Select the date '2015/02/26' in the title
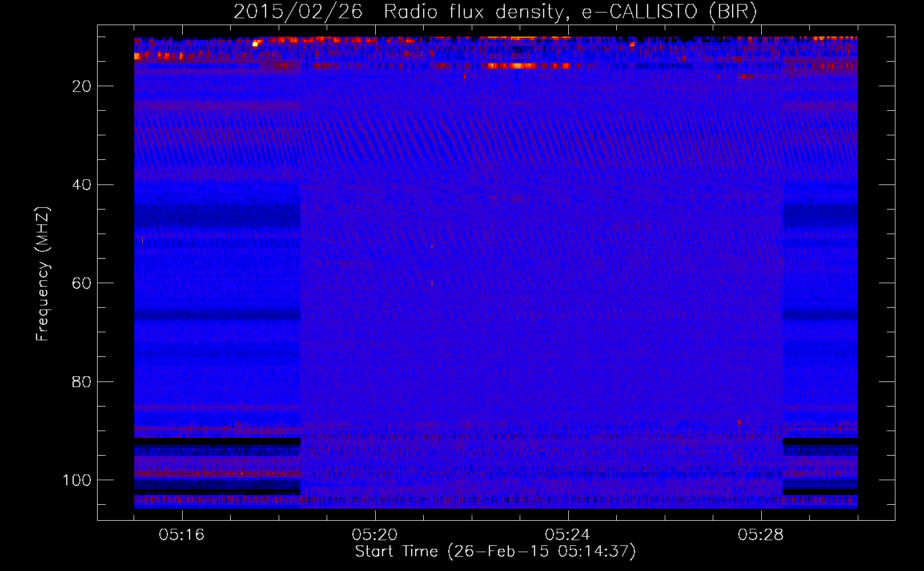Viewport: 924px width, 571px height. [x=298, y=12]
